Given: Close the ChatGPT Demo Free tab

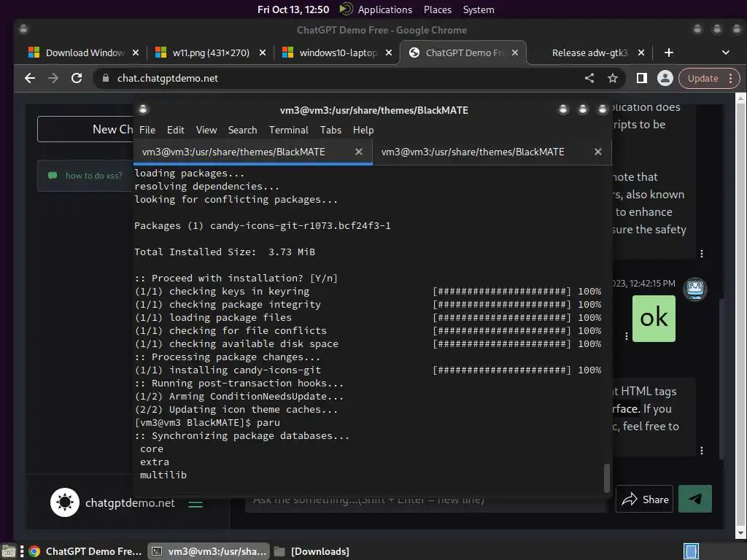Looking at the screenshot, I should (515, 52).
